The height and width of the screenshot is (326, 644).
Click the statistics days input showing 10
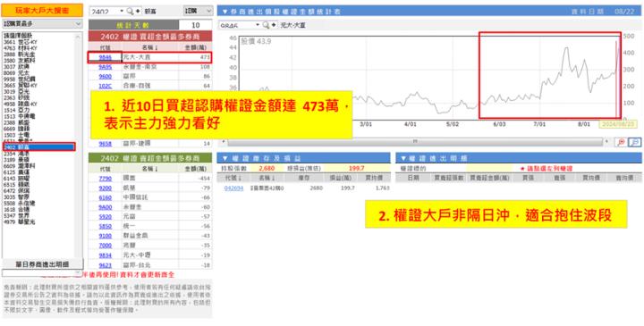tap(196, 25)
